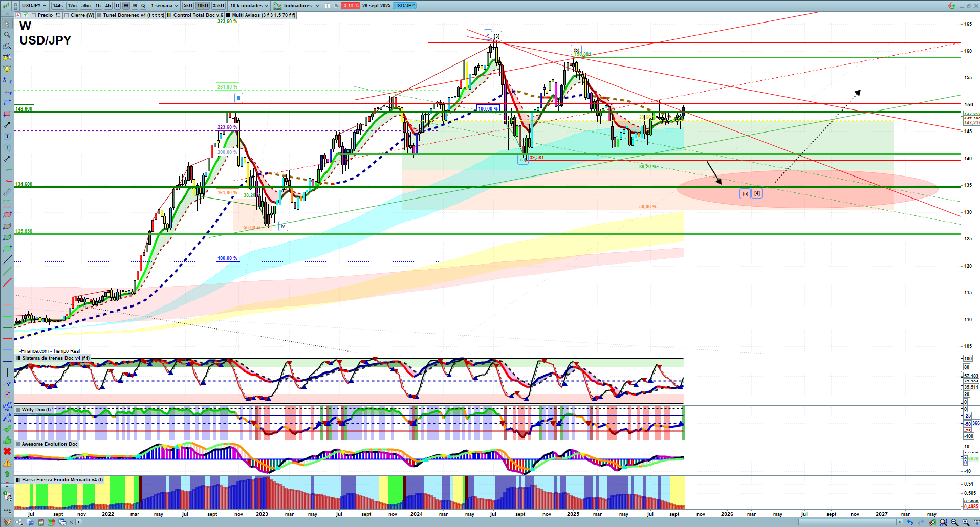
Task: Switch to the D daily timeframe
Action: click(117, 6)
